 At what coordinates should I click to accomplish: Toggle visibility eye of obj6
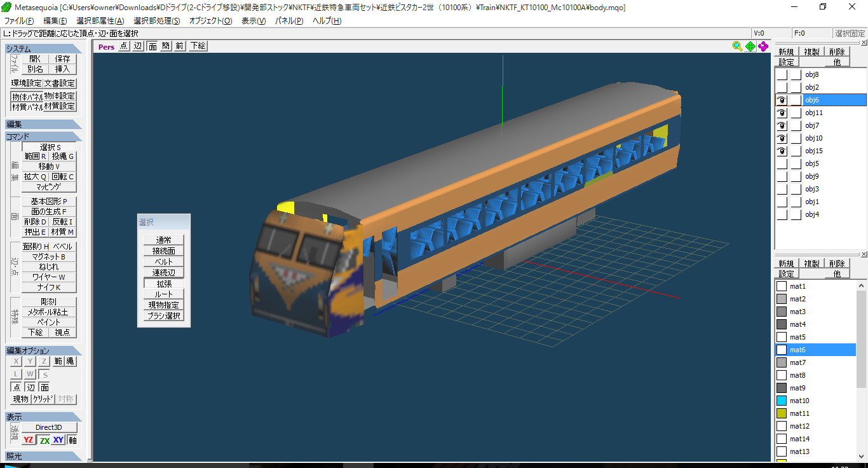[782, 100]
